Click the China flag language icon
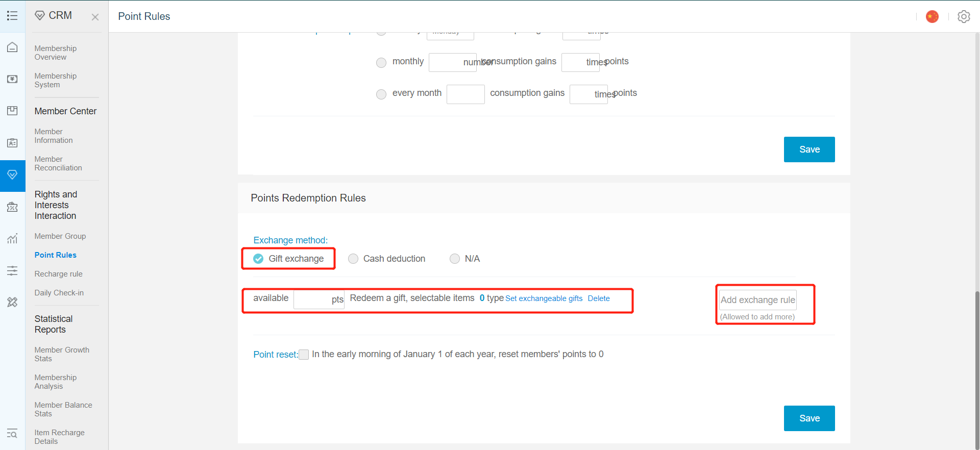Image resolution: width=980 pixels, height=450 pixels. point(932,16)
